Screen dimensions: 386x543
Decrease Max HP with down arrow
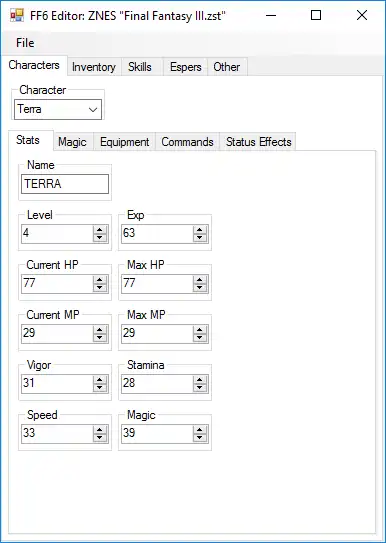click(200, 287)
